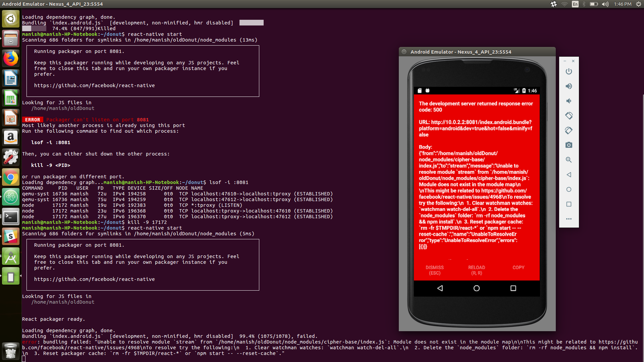Activate the emulator zoom magnifier icon
The width and height of the screenshot is (644, 362).
click(569, 160)
